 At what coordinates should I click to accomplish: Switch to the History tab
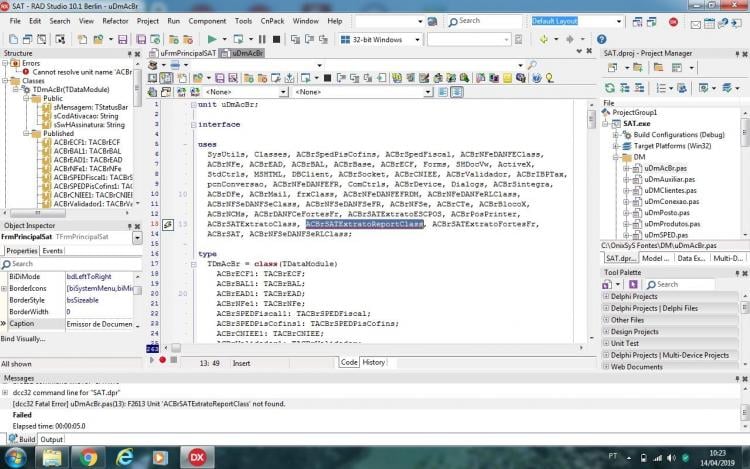point(373,362)
